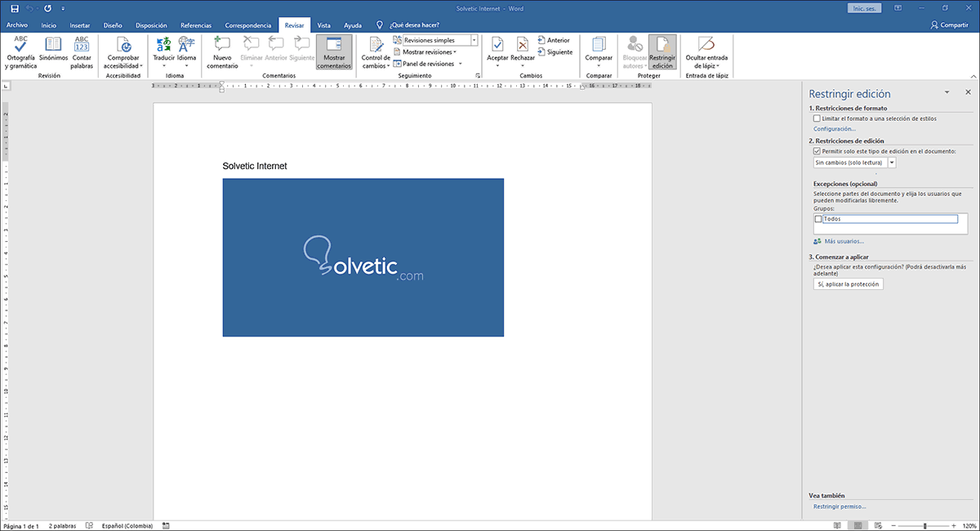Open the Configuración... link
Viewport: 980px width, 531px height.
pyautogui.click(x=835, y=129)
